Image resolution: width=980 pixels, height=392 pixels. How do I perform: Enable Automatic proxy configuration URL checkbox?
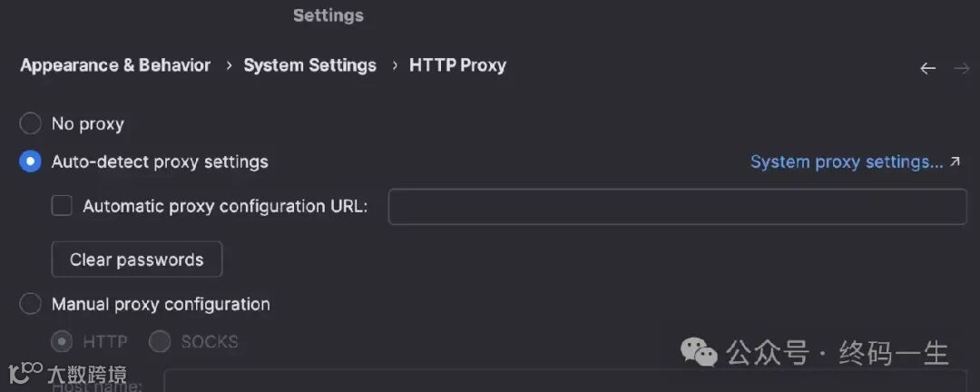point(62,206)
